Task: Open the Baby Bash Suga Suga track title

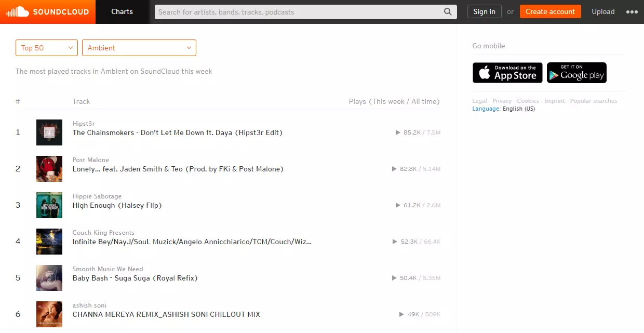Action: [x=135, y=278]
